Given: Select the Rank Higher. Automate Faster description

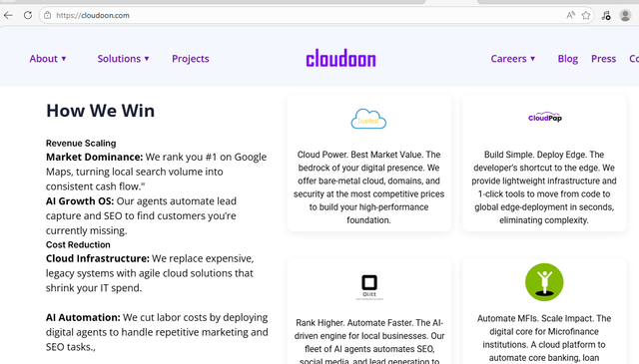Looking at the screenshot, I should click(369, 341).
